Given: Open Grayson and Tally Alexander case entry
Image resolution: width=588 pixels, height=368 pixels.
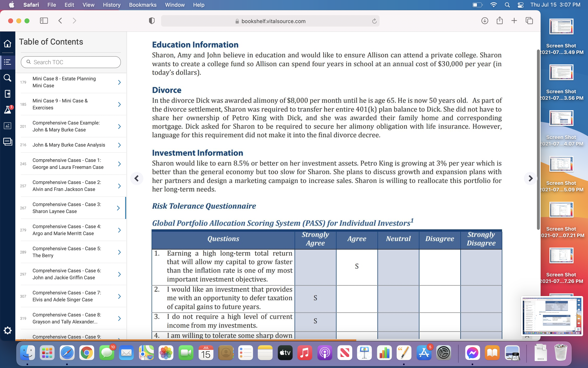Looking at the screenshot, I should [x=67, y=318].
